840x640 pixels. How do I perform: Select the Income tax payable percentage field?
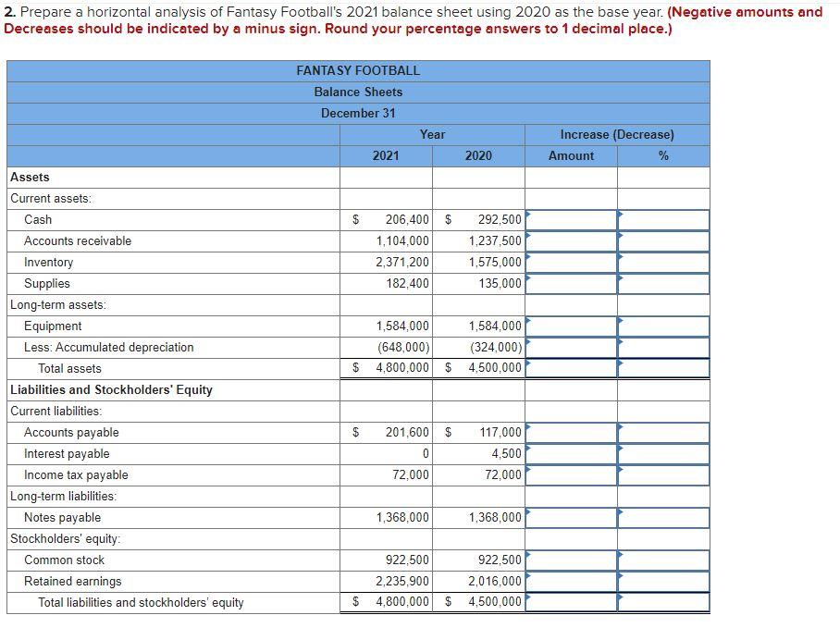point(663,474)
